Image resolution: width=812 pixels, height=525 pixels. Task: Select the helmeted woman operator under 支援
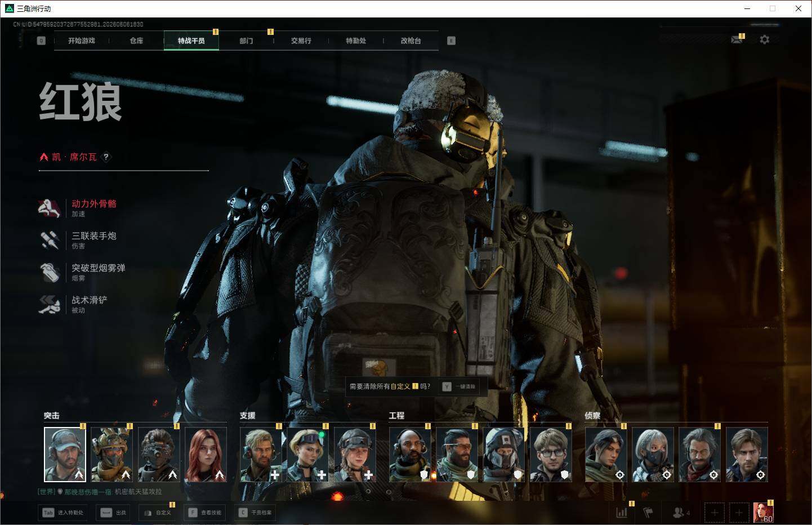[x=355, y=455]
